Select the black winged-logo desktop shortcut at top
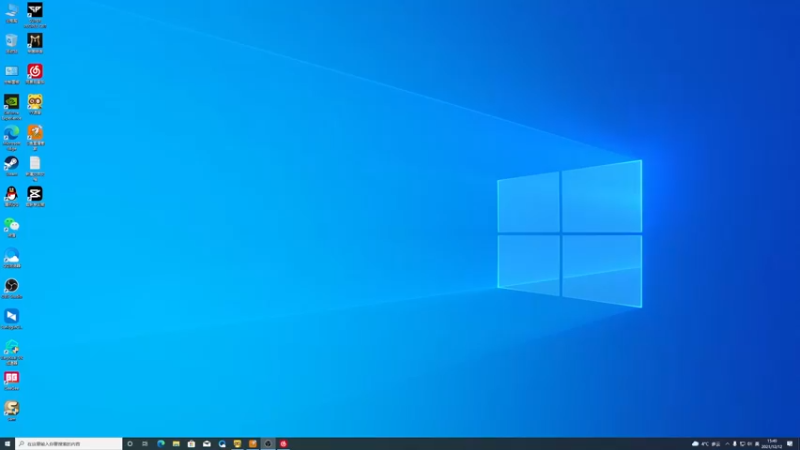This screenshot has width=800, height=450. point(35,14)
